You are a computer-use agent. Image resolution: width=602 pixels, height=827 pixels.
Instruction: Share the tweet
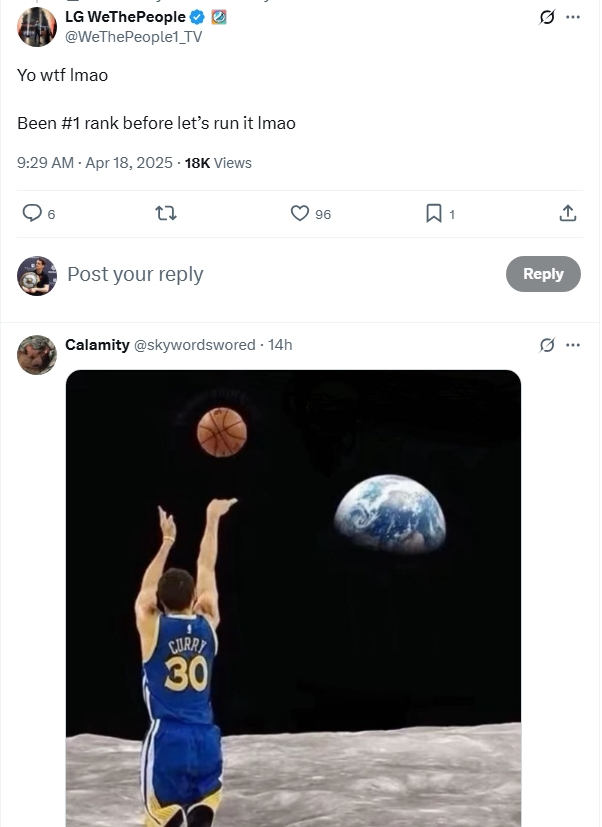tap(566, 213)
